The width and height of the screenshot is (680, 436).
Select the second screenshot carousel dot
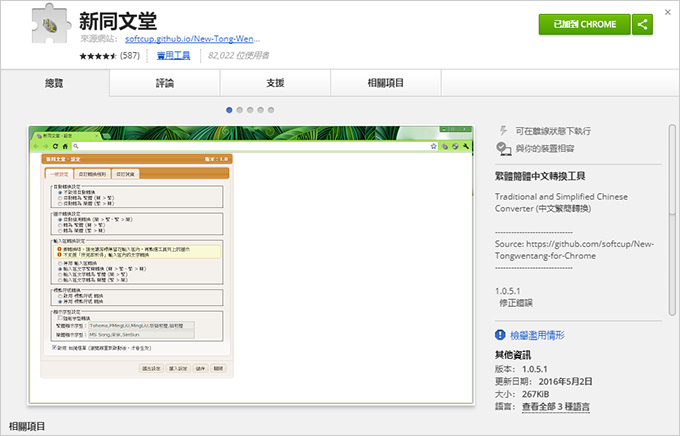click(x=239, y=110)
